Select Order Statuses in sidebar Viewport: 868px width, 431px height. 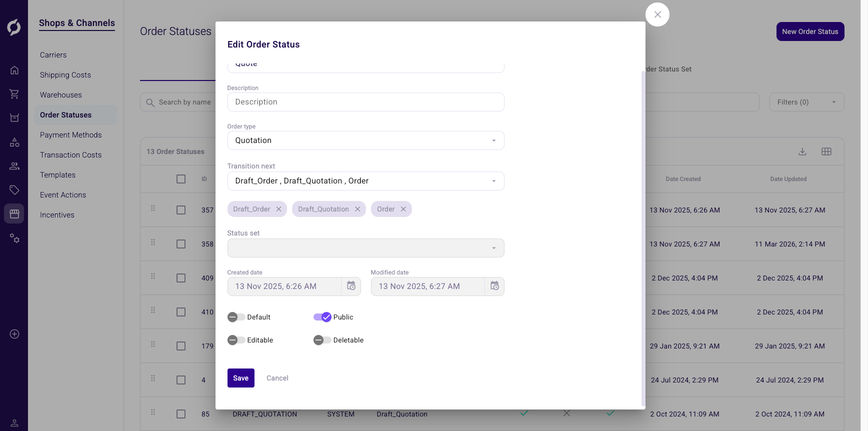tap(75, 115)
